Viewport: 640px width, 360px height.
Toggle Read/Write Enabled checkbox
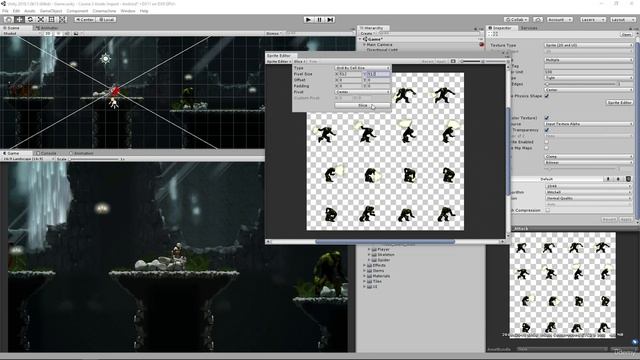pyautogui.click(x=547, y=142)
